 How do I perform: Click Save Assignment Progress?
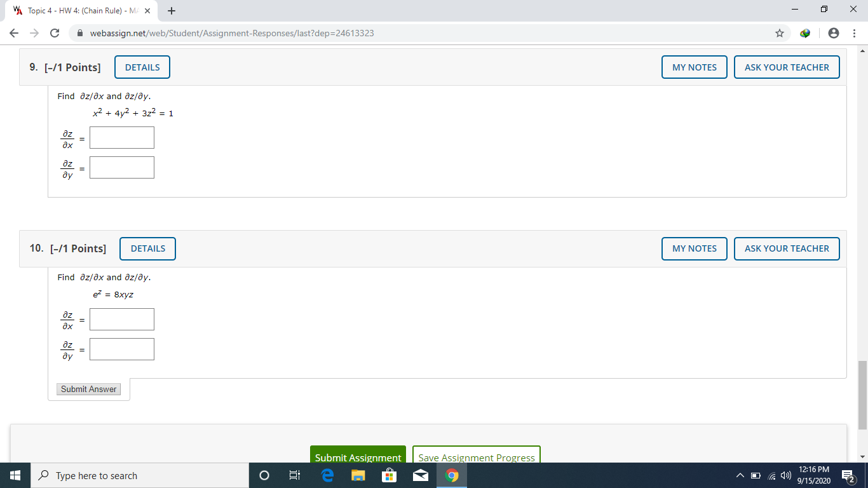pyautogui.click(x=476, y=457)
